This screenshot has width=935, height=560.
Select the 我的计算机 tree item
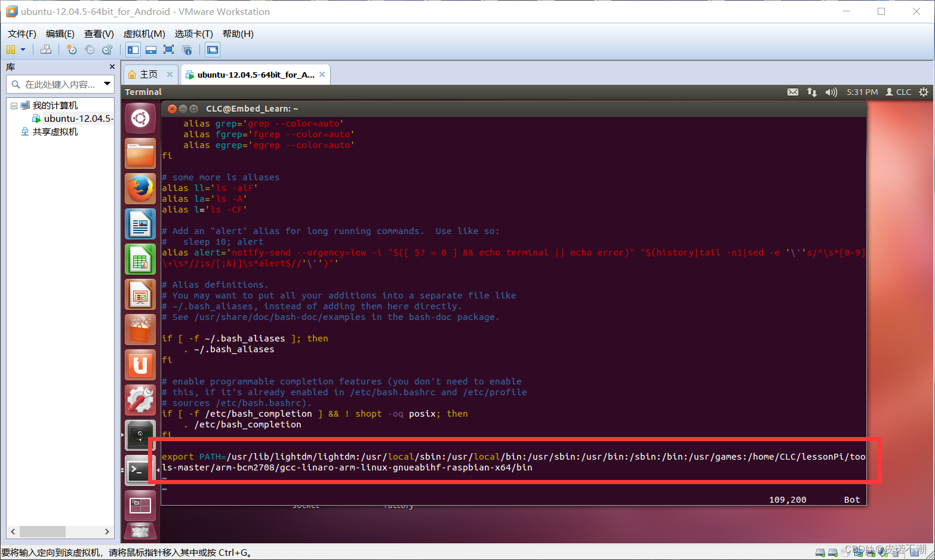55,106
